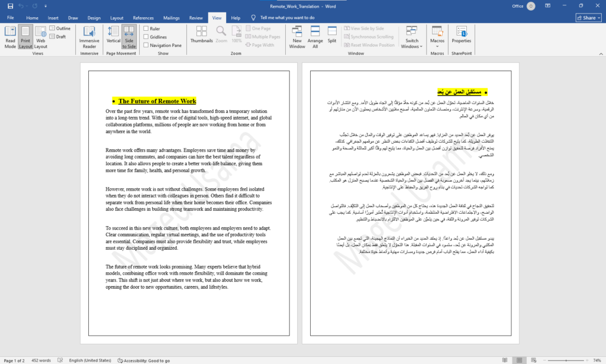Open the Home tab

(x=32, y=18)
